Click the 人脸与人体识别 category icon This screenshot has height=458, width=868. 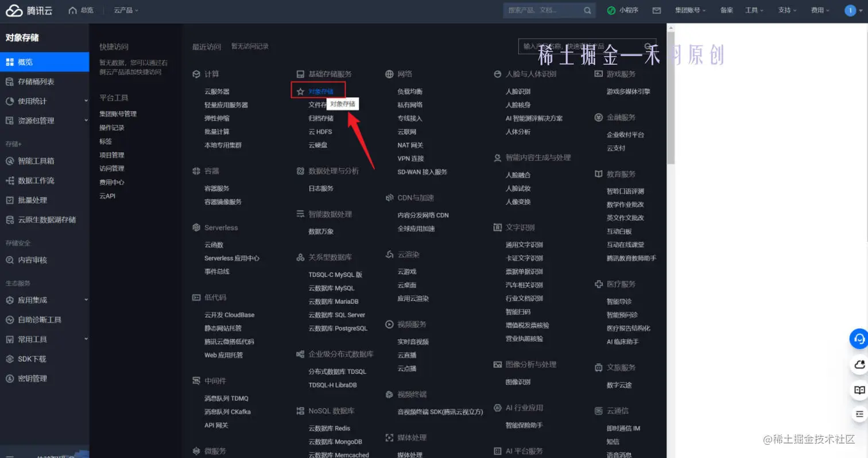(498, 74)
